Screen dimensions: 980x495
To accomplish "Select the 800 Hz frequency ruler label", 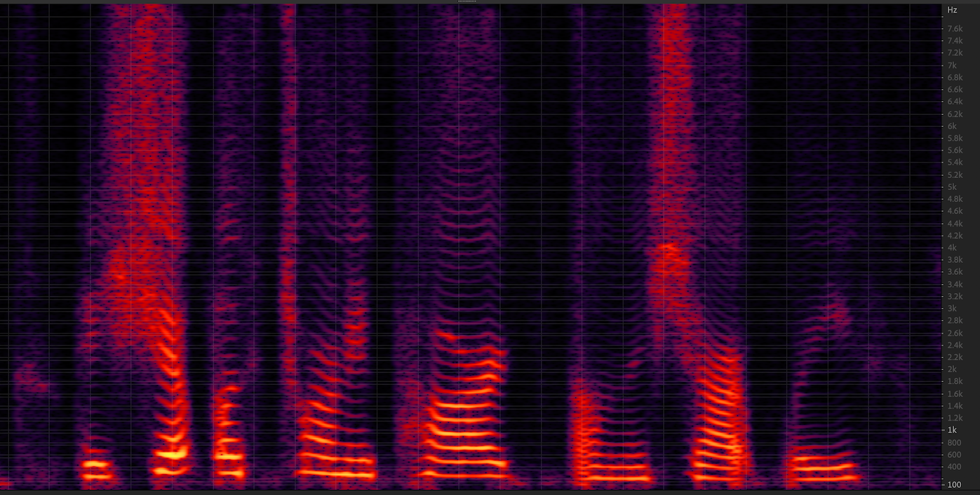I will click(954, 442).
